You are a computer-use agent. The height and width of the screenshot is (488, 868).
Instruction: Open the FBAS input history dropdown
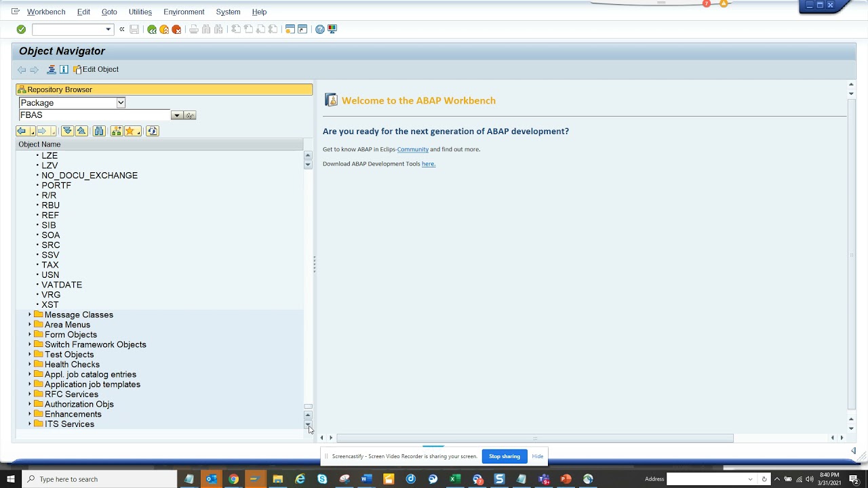click(176, 115)
